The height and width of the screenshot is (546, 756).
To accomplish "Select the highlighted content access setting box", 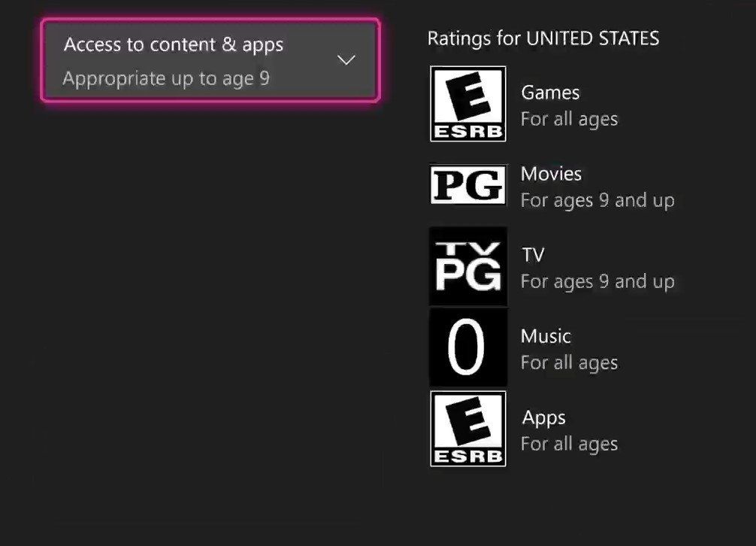I will tap(213, 59).
